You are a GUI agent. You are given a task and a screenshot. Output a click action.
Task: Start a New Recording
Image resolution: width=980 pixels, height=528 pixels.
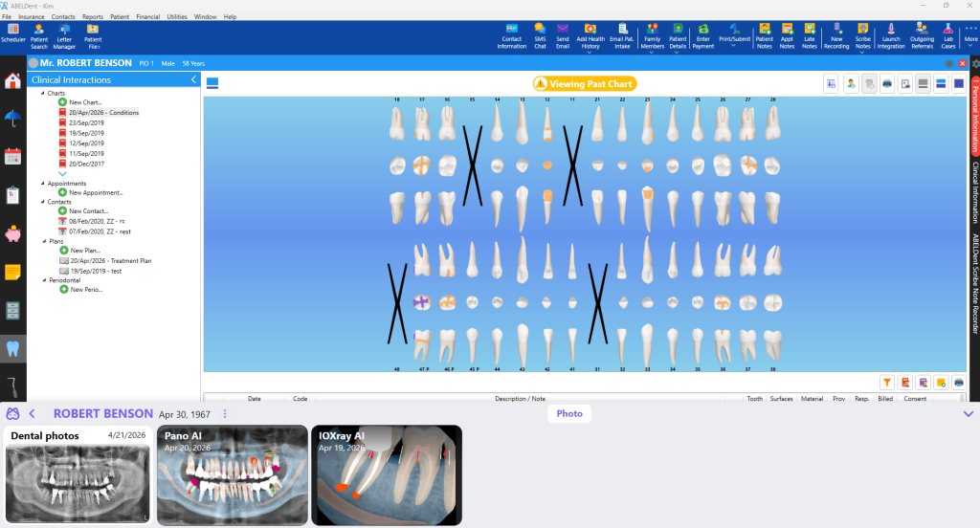pos(836,36)
